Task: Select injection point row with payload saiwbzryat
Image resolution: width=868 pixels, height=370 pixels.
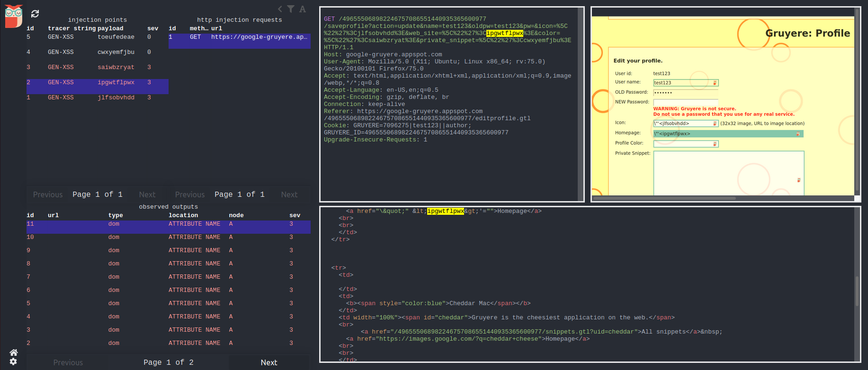Action: pos(98,71)
